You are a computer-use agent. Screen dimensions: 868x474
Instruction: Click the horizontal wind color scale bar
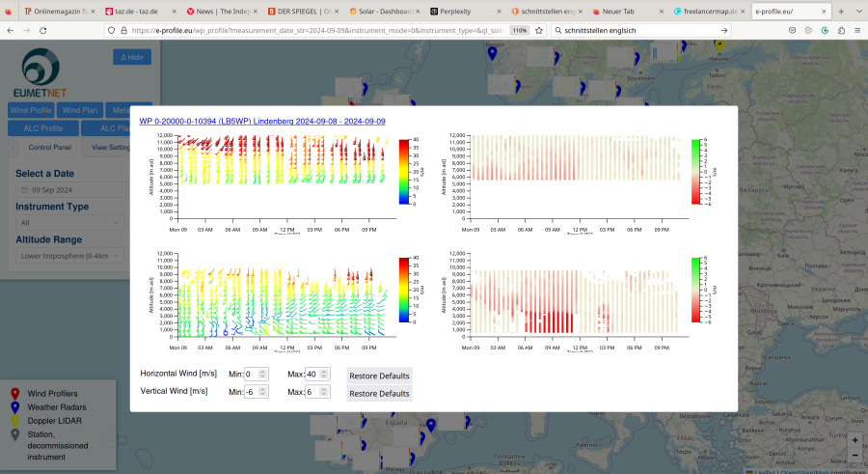pos(403,170)
